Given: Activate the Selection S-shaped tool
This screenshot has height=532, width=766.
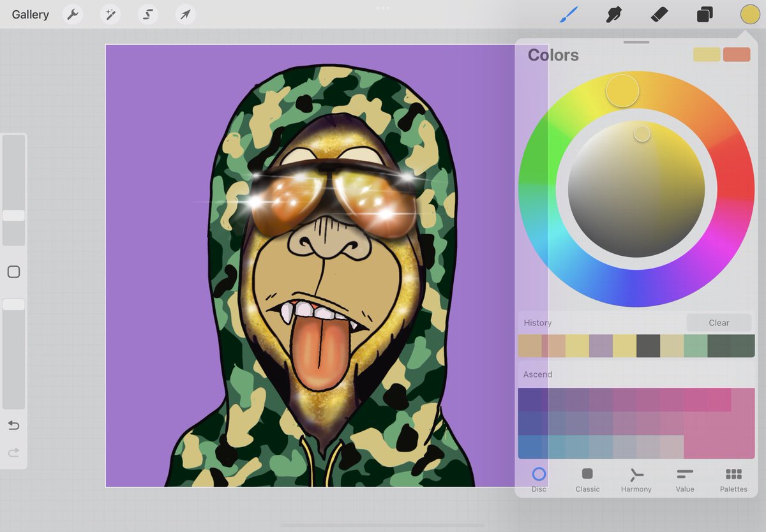Looking at the screenshot, I should pos(148,14).
